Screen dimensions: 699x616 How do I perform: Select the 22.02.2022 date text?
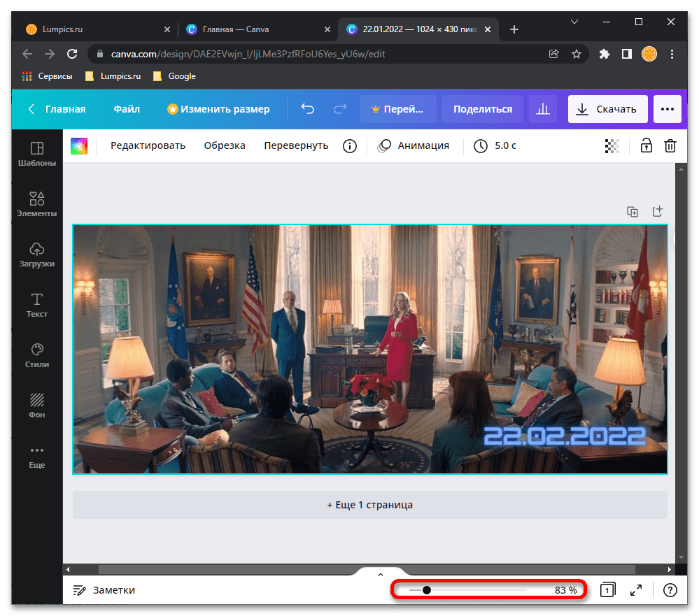tap(565, 436)
